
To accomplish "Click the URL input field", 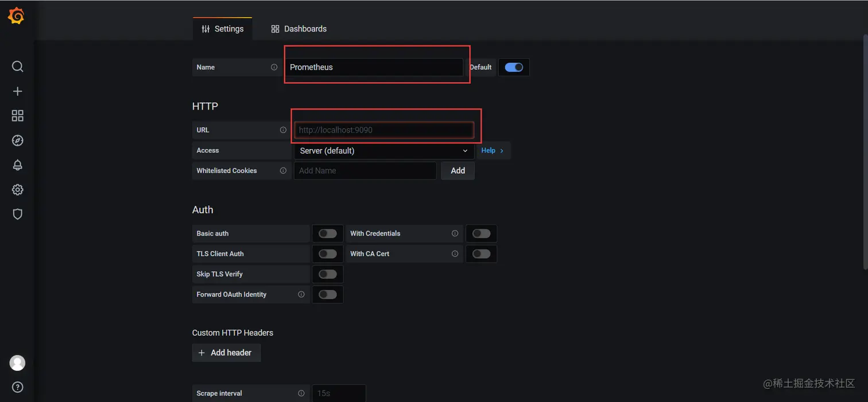I will click(384, 130).
